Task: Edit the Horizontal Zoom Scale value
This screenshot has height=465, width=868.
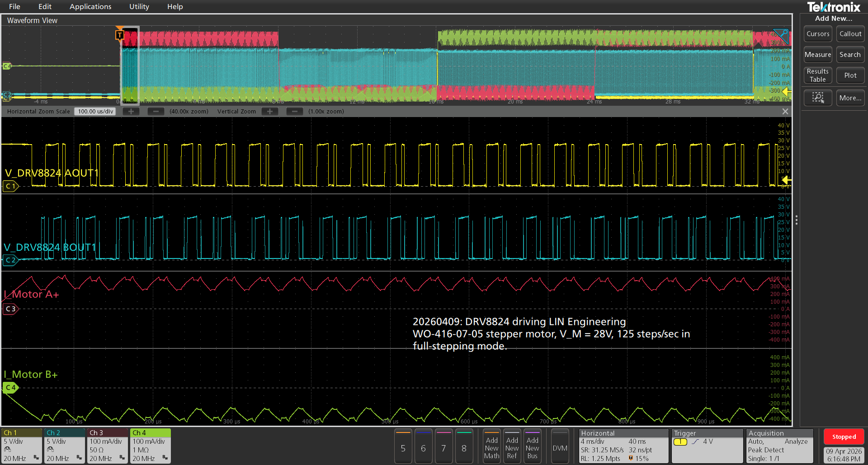Action: 95,112
